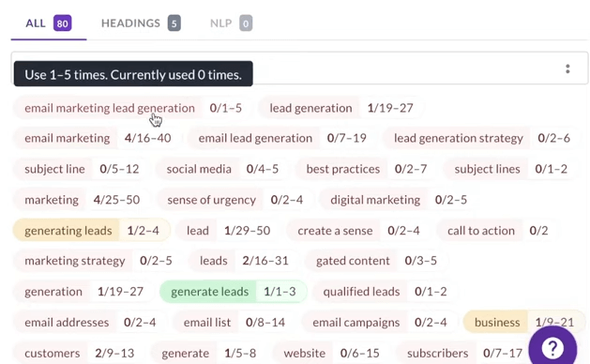
Task: Click the 'call to action' chip
Action: coord(497,231)
